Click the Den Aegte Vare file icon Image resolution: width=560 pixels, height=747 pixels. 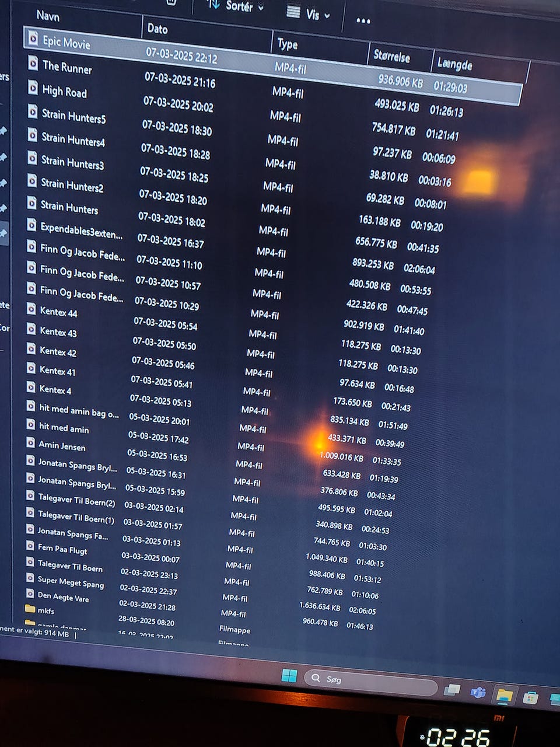30,594
